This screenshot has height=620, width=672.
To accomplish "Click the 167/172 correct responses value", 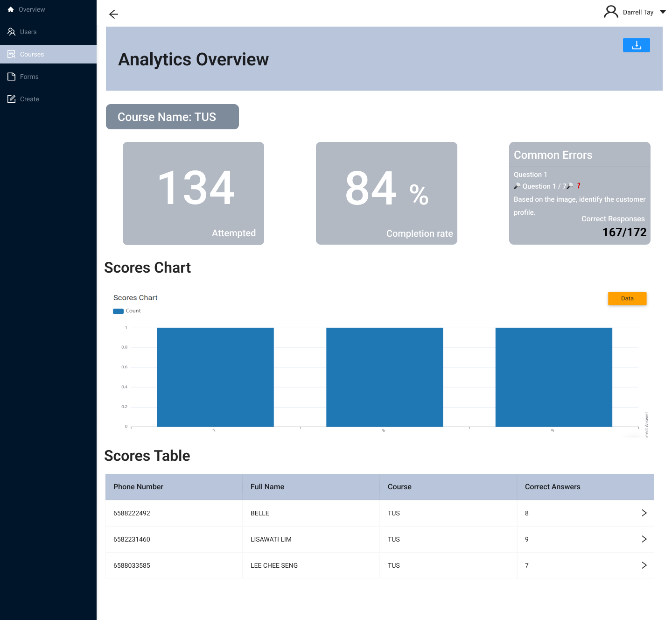I will [x=624, y=232].
